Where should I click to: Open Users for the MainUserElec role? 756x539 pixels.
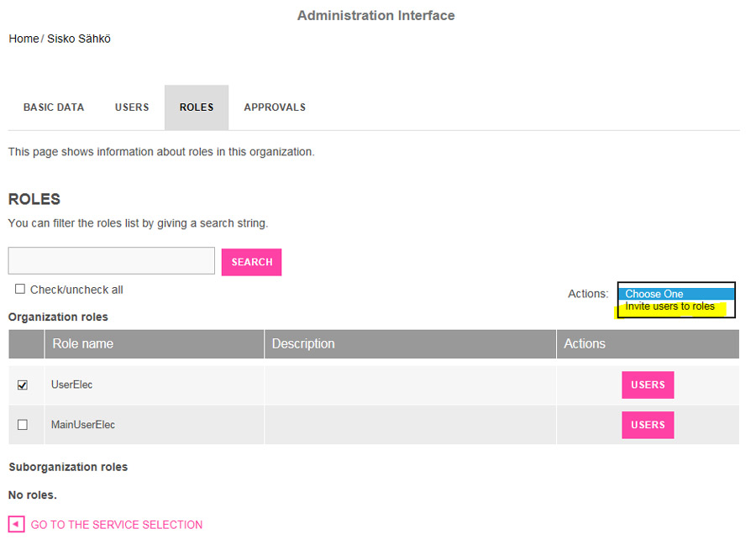click(x=648, y=425)
